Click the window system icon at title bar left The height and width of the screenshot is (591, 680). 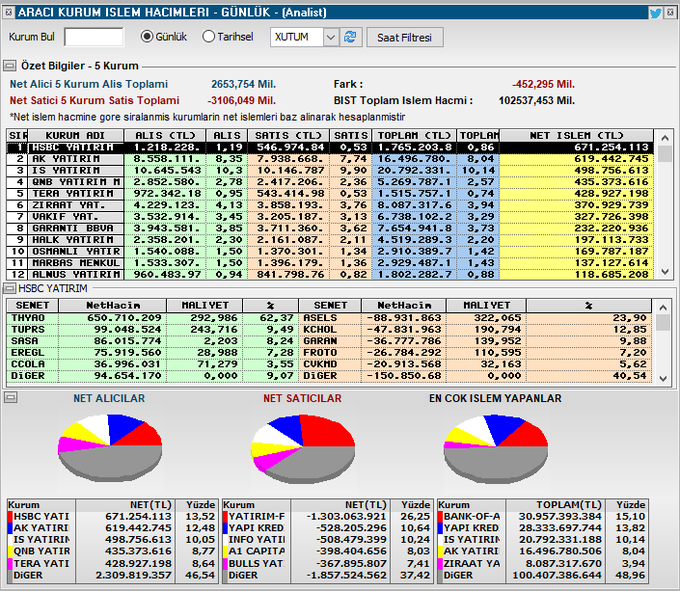point(8,12)
